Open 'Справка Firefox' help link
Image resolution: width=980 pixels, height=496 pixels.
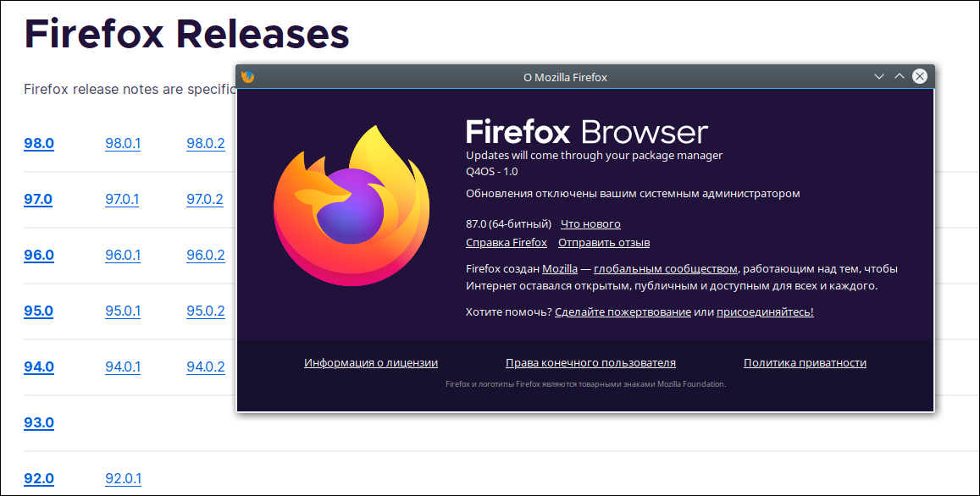pyautogui.click(x=507, y=242)
